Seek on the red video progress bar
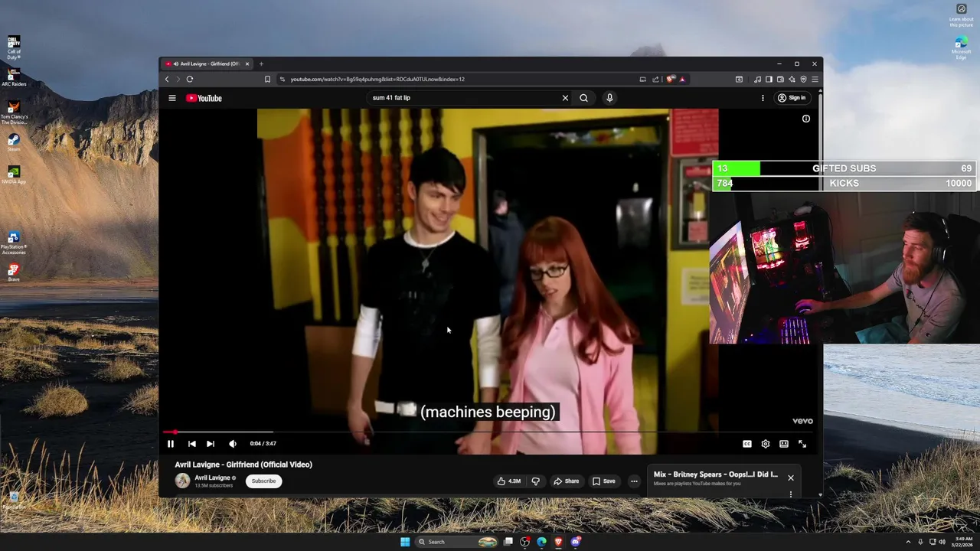980x551 pixels. tap(488, 432)
